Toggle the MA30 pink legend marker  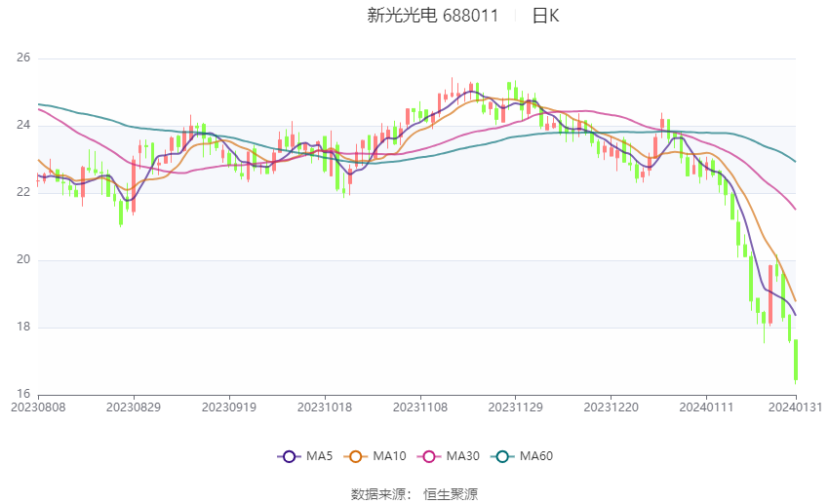[429, 456]
